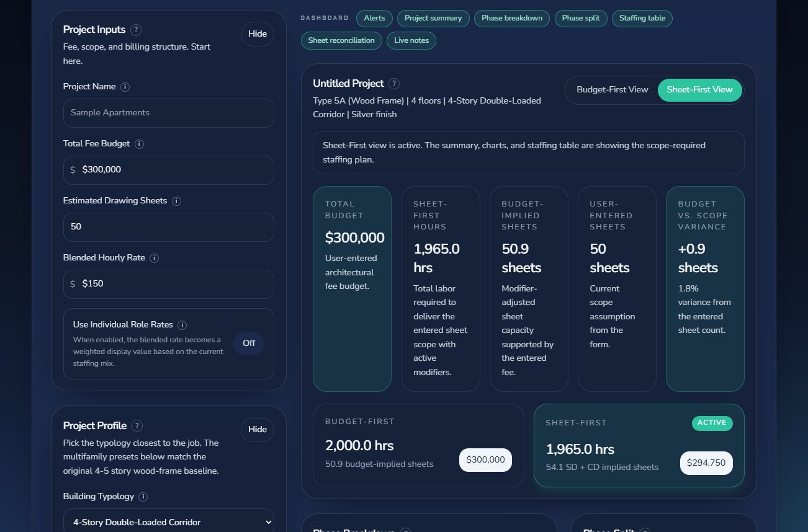Open the Live notes section
The image size is (808, 532).
(x=411, y=41)
